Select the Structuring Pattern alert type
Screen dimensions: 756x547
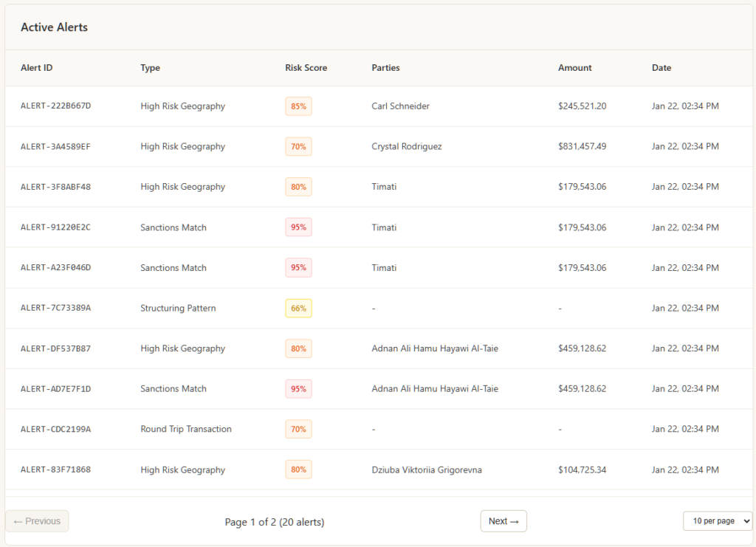click(178, 309)
